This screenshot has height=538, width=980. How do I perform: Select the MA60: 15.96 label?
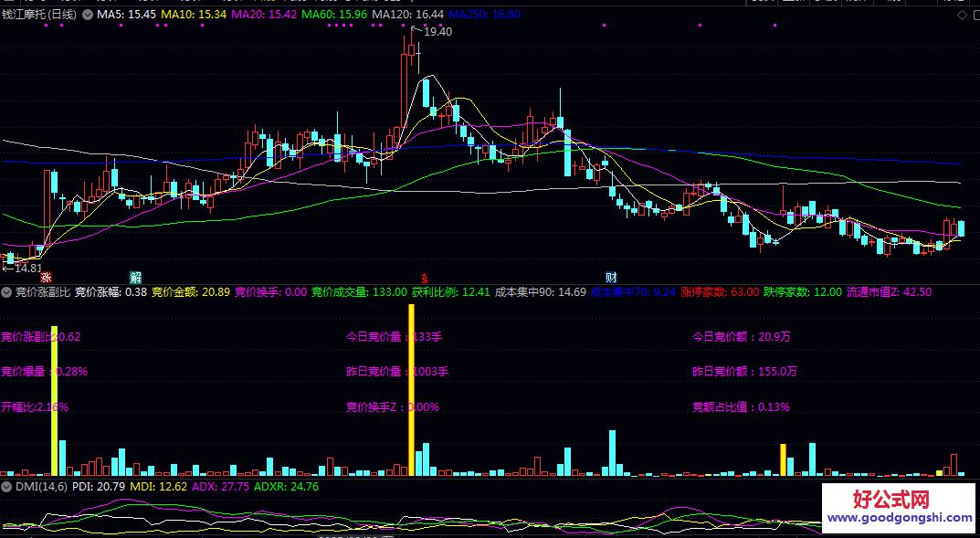(x=334, y=15)
